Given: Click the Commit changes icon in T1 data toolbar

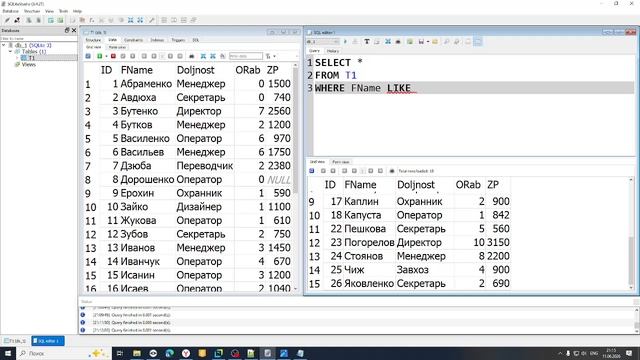Looking at the screenshot, I should coord(123,56).
